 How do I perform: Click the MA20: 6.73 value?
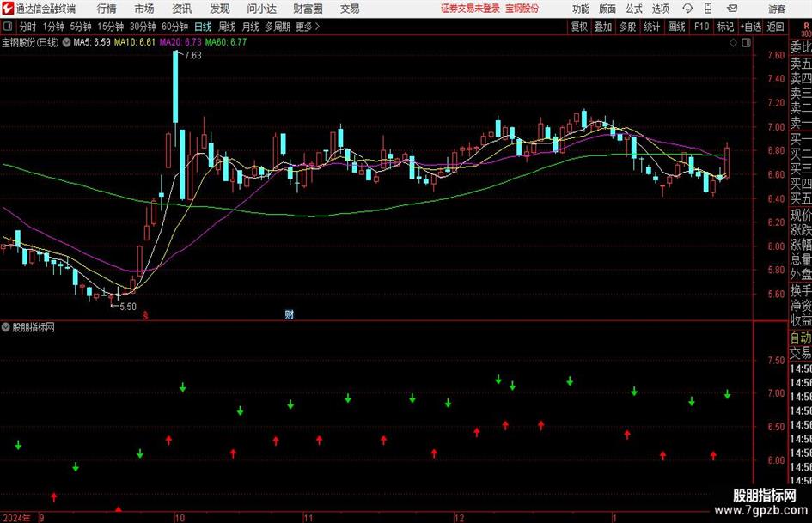[180, 42]
